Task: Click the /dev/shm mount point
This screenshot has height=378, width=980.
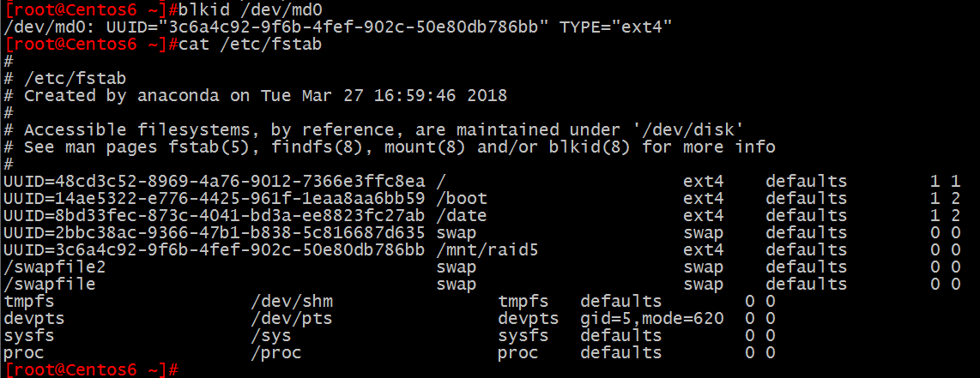Action: [x=292, y=302]
